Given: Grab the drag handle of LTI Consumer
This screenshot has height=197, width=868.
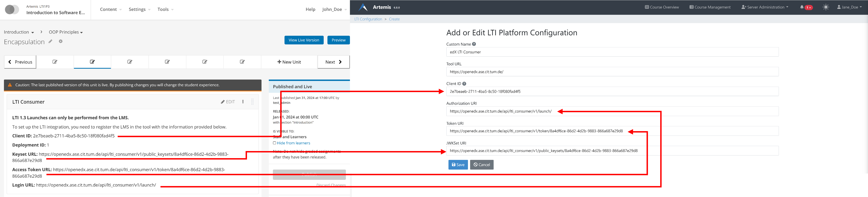Looking at the screenshot, I should point(252,101).
